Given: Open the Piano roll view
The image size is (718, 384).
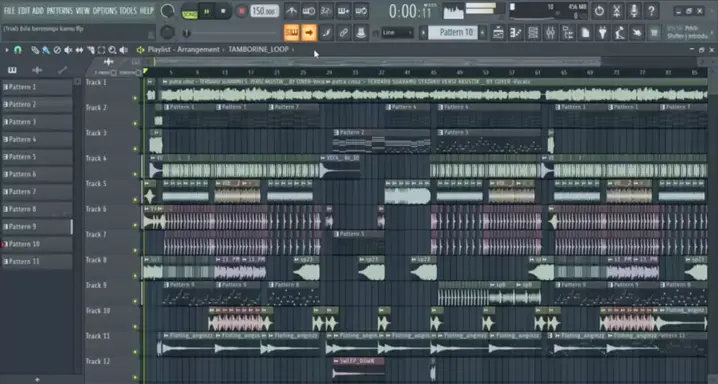Looking at the screenshot, I should 516,32.
